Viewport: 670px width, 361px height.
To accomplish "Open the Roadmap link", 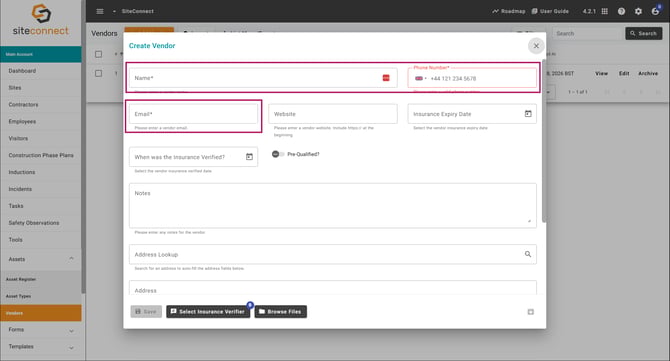I will click(508, 11).
